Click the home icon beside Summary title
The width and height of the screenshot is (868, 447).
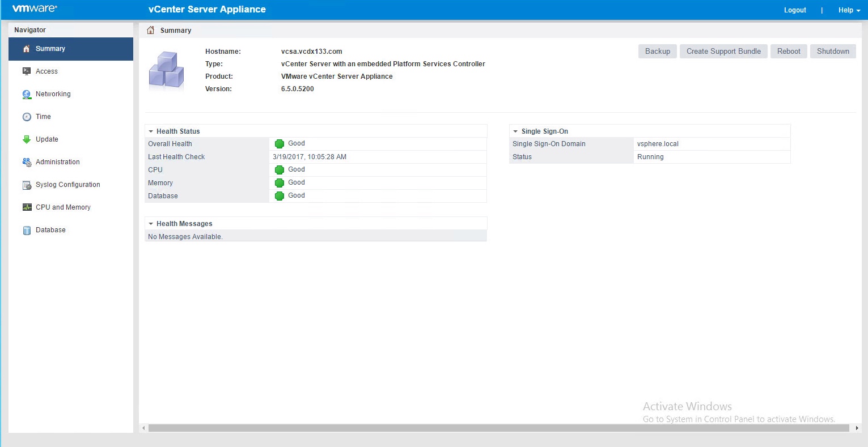150,31
